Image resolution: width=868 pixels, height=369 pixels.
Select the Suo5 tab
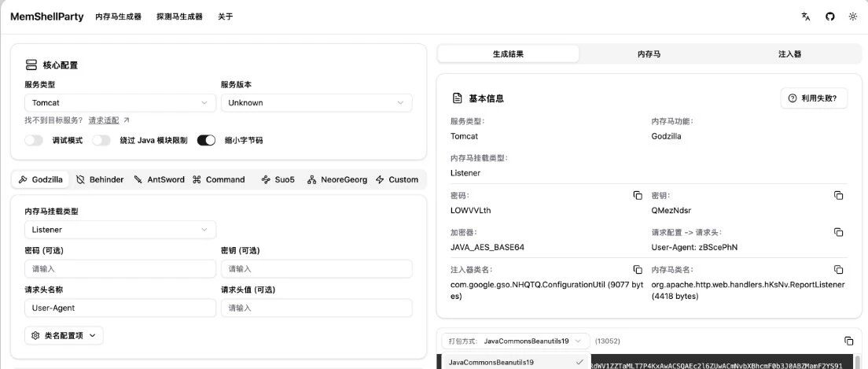click(x=278, y=179)
